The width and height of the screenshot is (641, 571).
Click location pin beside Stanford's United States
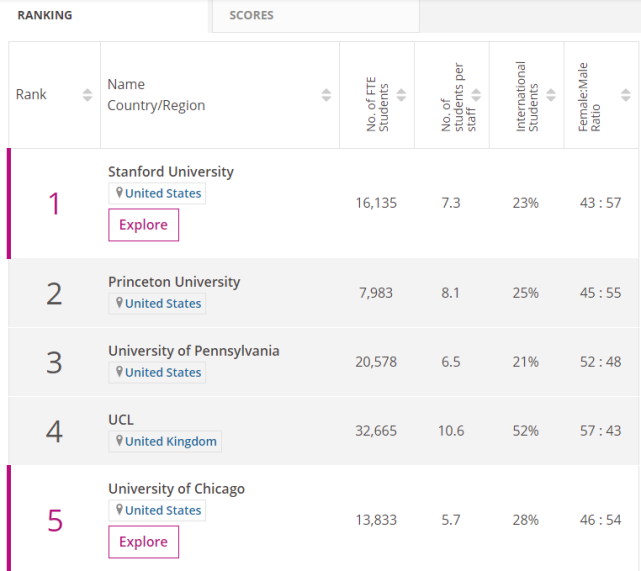(x=119, y=193)
